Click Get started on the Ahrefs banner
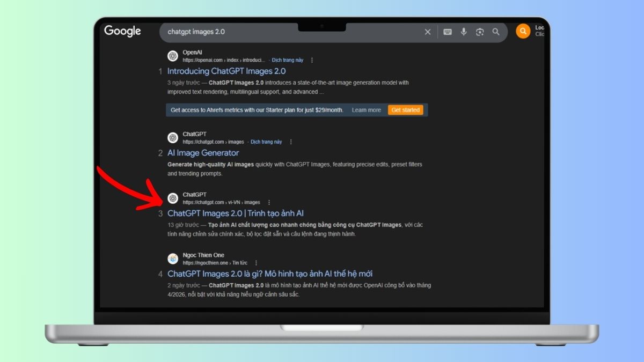The height and width of the screenshot is (362, 644). [x=406, y=109]
